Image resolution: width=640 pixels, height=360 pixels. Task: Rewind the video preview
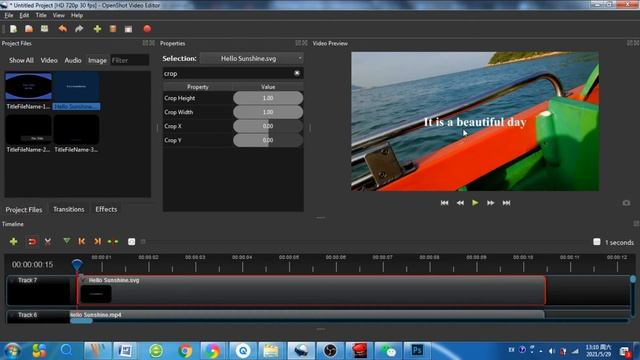(460, 203)
